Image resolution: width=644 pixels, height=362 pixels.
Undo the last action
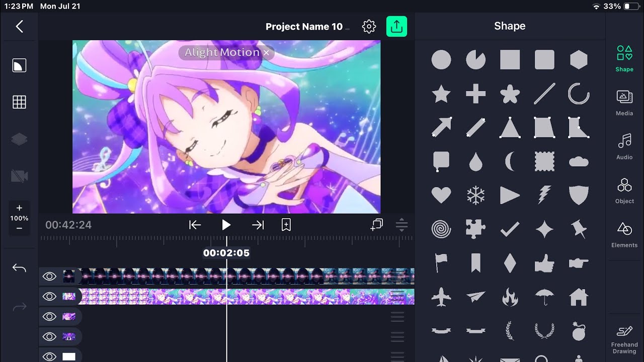pos(19,268)
